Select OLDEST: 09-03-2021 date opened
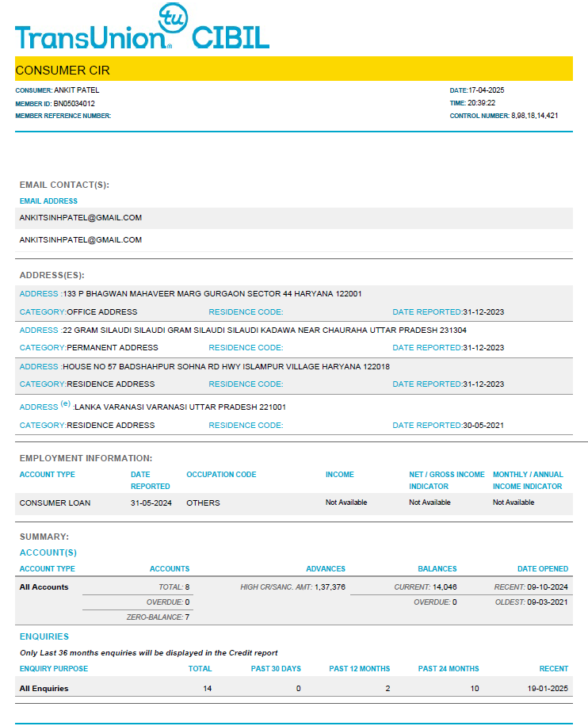Screen dimensions: 588x726 point(532,602)
